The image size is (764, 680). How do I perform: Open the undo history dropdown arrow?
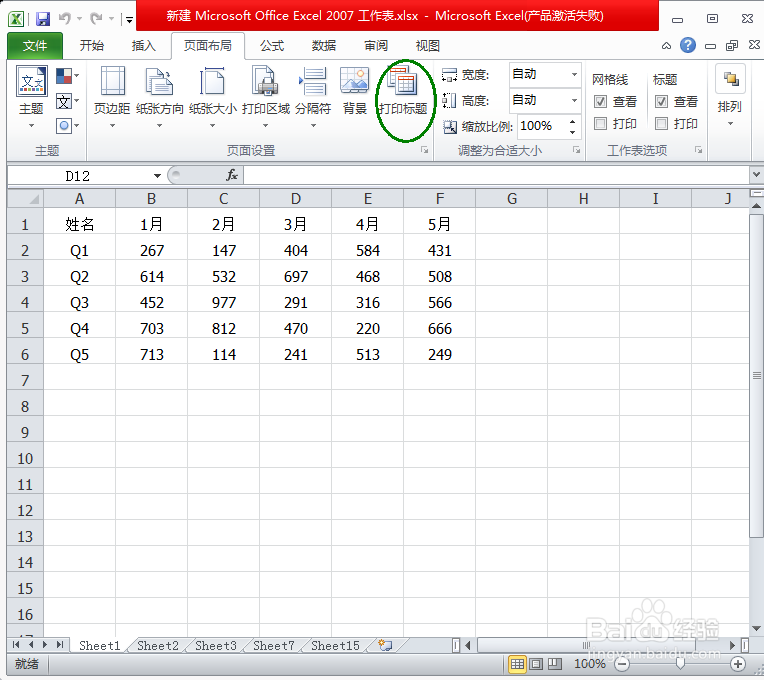tap(79, 19)
